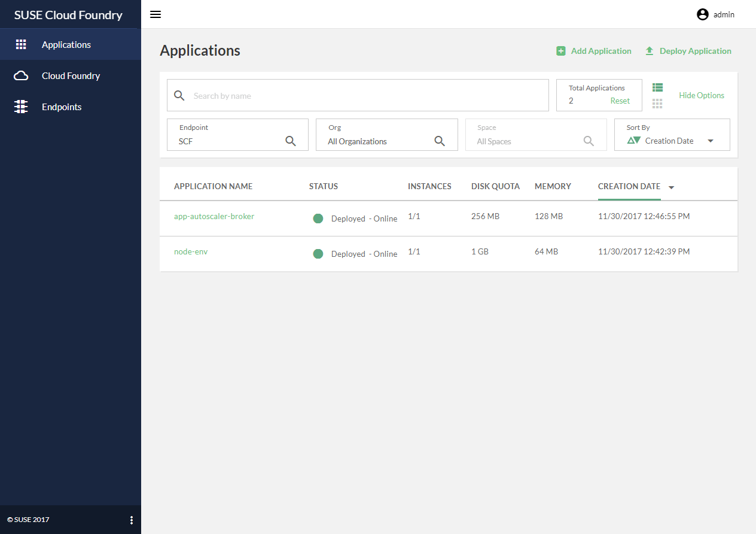Click the Applications page heading
Viewport: 756px width, 534px height.
click(200, 50)
